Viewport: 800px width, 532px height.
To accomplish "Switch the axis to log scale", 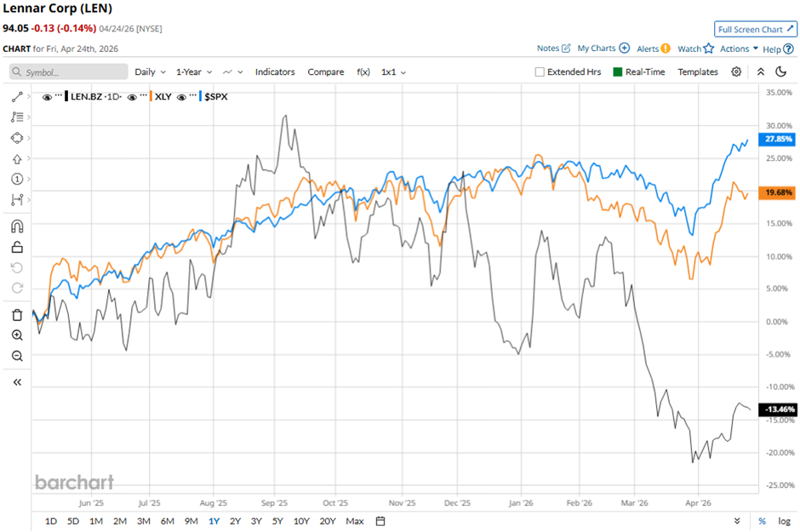I will point(784,521).
